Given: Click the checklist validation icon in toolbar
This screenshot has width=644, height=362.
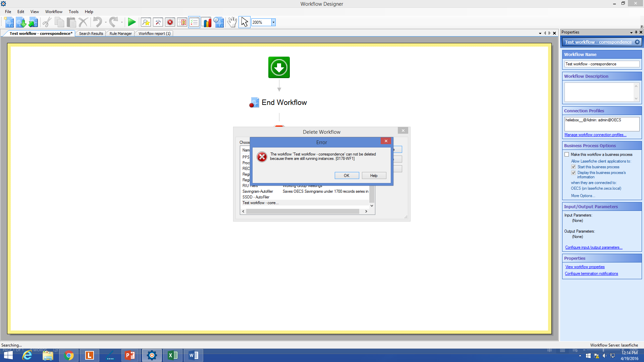Looking at the screenshot, I should click(194, 22).
